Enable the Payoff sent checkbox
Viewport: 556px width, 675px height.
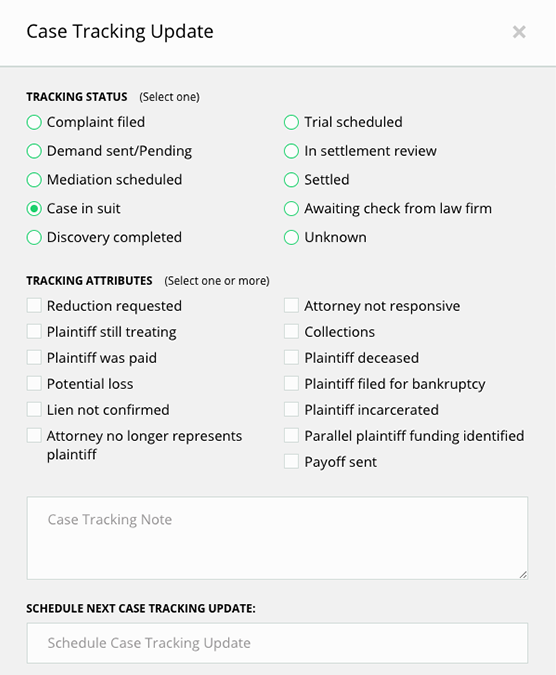click(x=291, y=461)
